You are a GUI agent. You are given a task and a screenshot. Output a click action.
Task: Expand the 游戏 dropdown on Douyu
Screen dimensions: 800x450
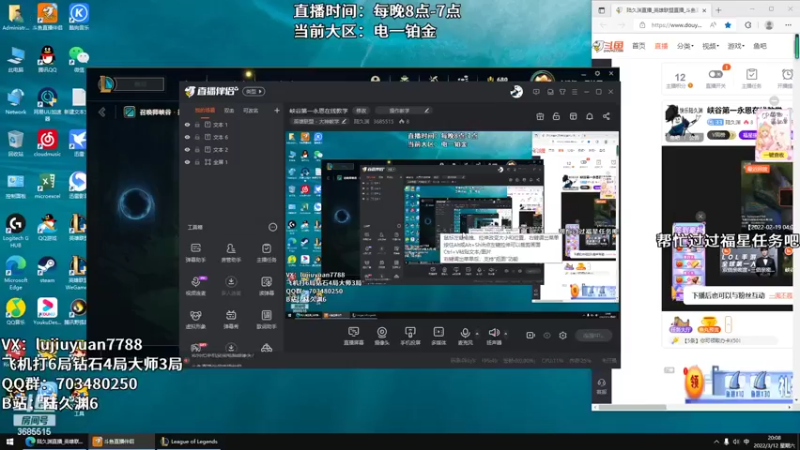tap(736, 46)
